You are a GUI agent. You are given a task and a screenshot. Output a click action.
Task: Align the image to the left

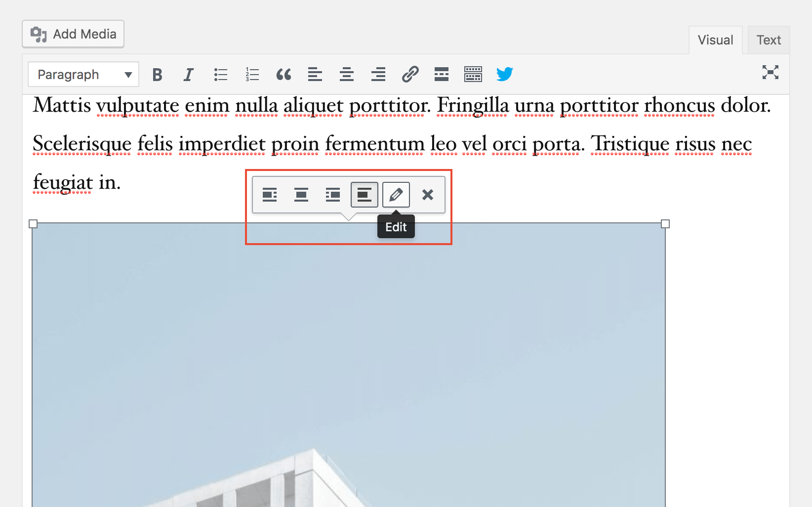269,195
